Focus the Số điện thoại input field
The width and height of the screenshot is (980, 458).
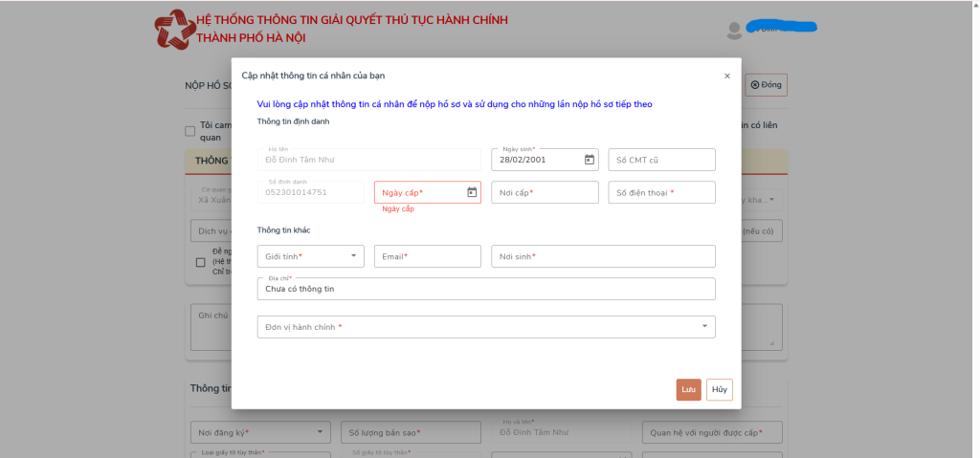pyautogui.click(x=662, y=192)
